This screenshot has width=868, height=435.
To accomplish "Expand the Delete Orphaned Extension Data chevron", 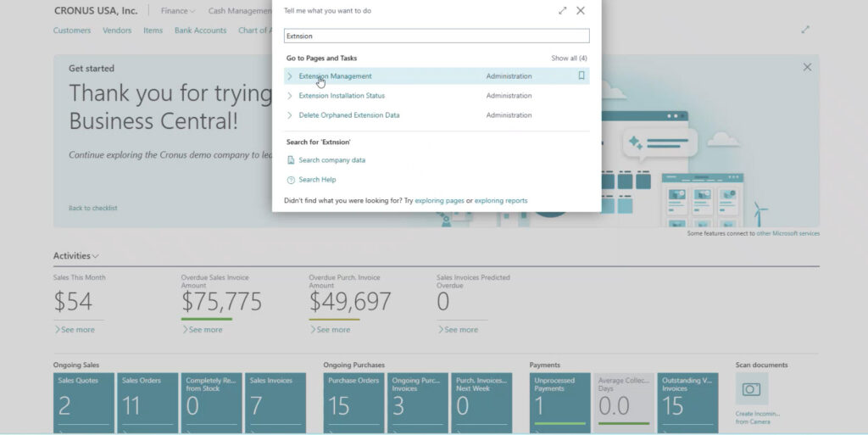I will pyautogui.click(x=290, y=115).
